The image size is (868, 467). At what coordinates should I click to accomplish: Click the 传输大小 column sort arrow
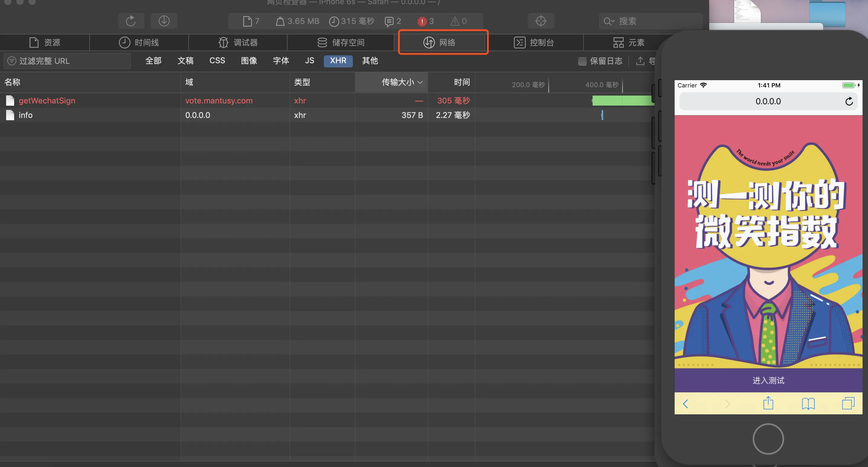coord(420,83)
